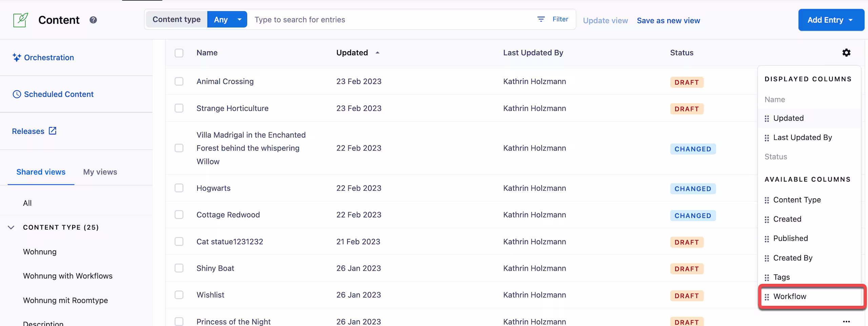Select the Animal Crossing entry checkbox
The image size is (868, 326).
[x=179, y=81]
